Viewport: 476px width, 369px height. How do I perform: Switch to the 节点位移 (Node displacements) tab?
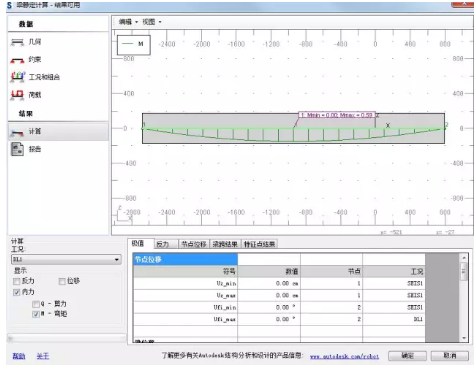coord(194,244)
